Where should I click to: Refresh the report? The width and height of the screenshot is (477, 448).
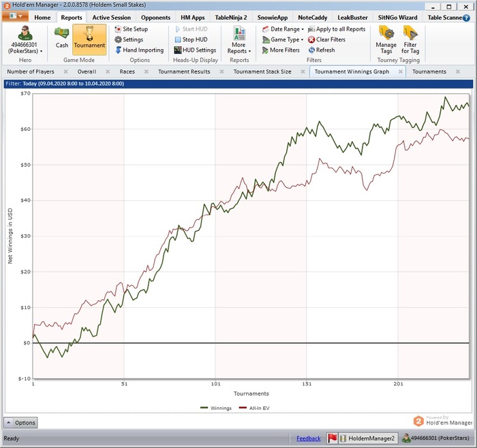(322, 50)
